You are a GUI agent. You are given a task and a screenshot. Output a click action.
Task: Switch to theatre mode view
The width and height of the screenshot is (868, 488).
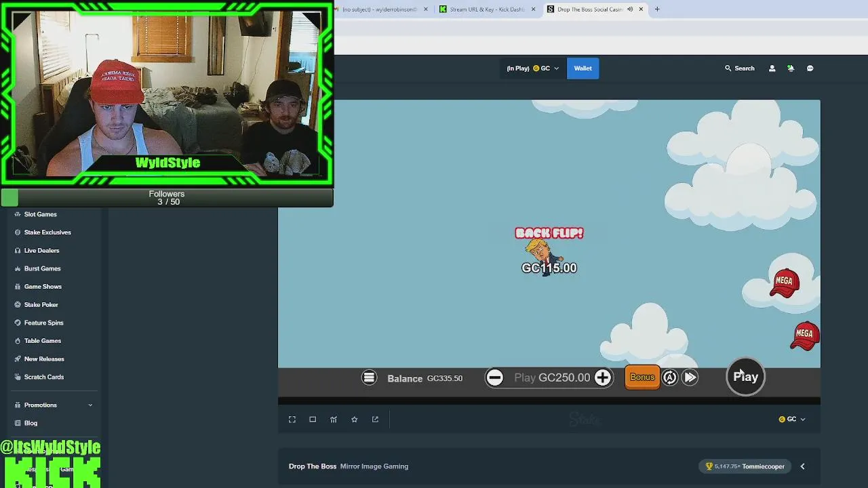point(313,420)
